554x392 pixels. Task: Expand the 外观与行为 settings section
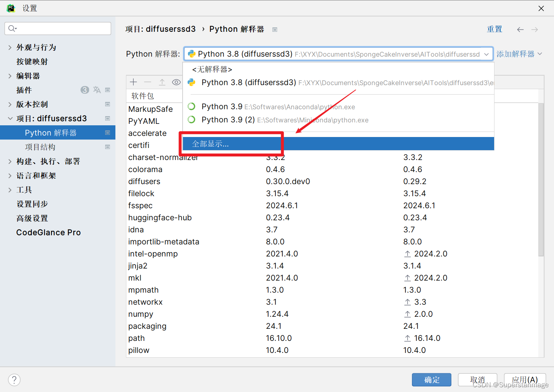tap(10, 47)
